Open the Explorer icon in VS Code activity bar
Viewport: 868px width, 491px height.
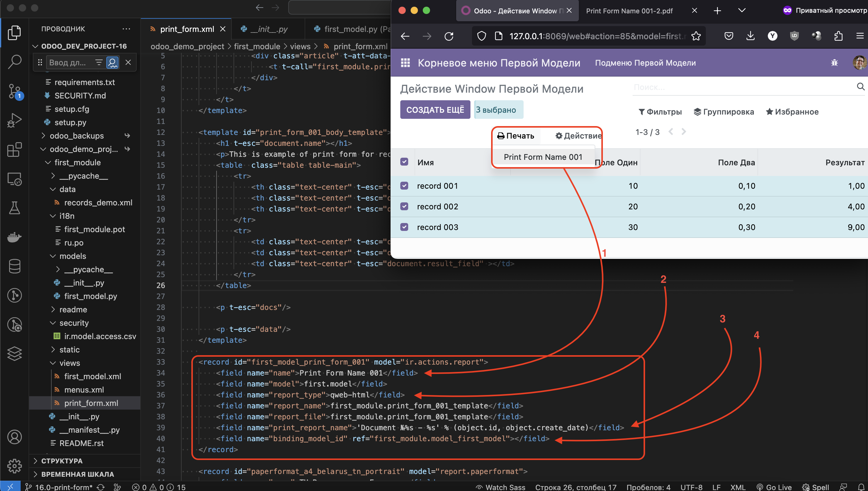pyautogui.click(x=14, y=33)
